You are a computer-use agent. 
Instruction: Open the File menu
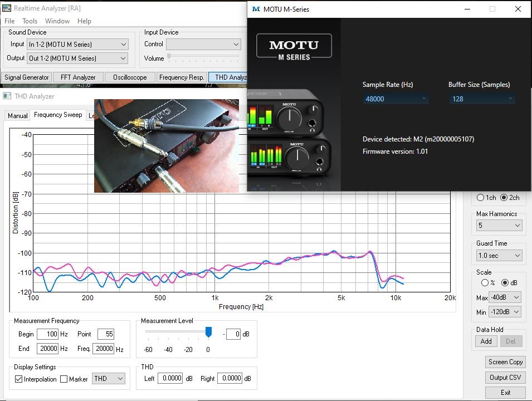[9, 21]
